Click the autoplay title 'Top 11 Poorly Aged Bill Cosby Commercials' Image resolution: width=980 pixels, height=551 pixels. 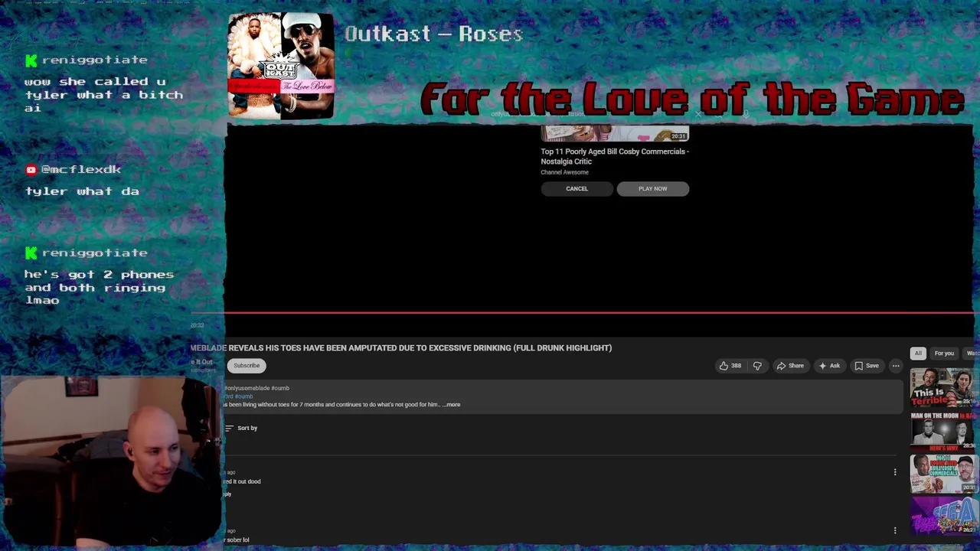[615, 156]
